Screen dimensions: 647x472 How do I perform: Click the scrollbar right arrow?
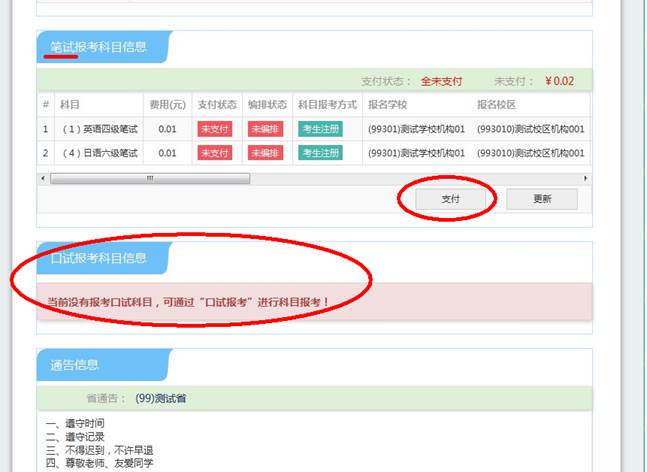point(585,179)
